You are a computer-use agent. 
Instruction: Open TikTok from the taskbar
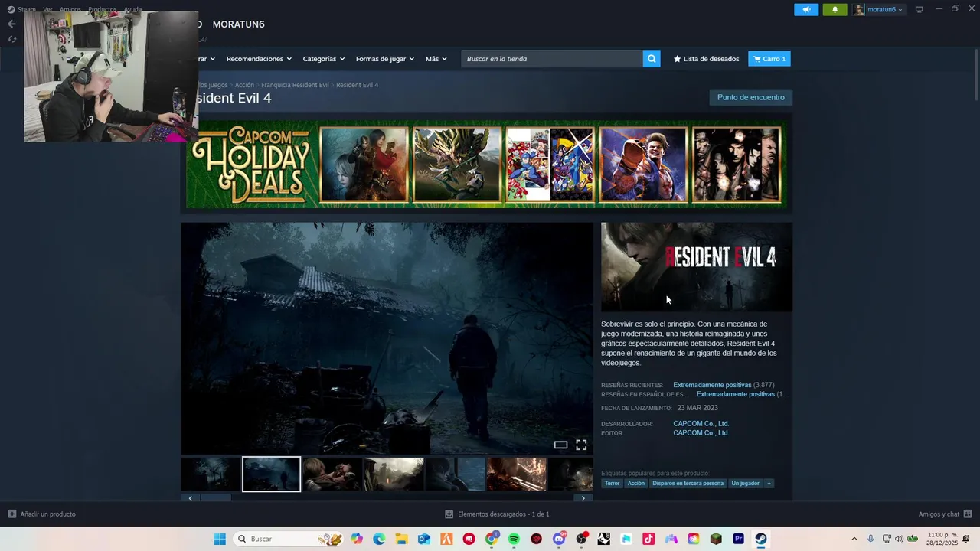[x=648, y=539]
